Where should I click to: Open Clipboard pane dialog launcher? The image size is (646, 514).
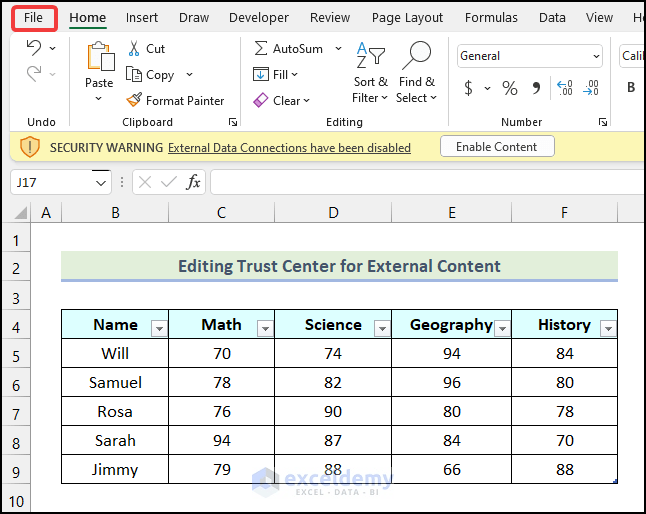[233, 122]
